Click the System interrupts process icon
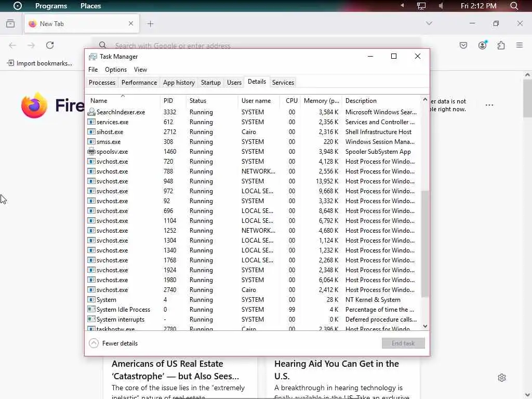The width and height of the screenshot is (532, 399). coord(91,320)
